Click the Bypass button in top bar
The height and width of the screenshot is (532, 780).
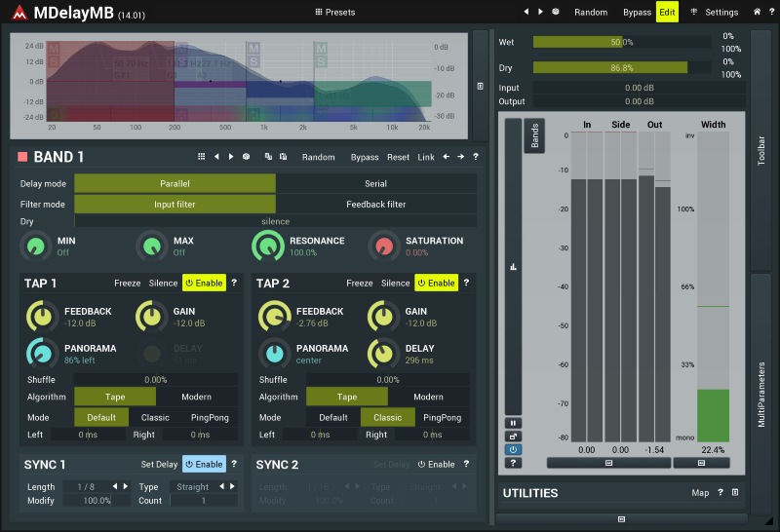click(x=637, y=13)
